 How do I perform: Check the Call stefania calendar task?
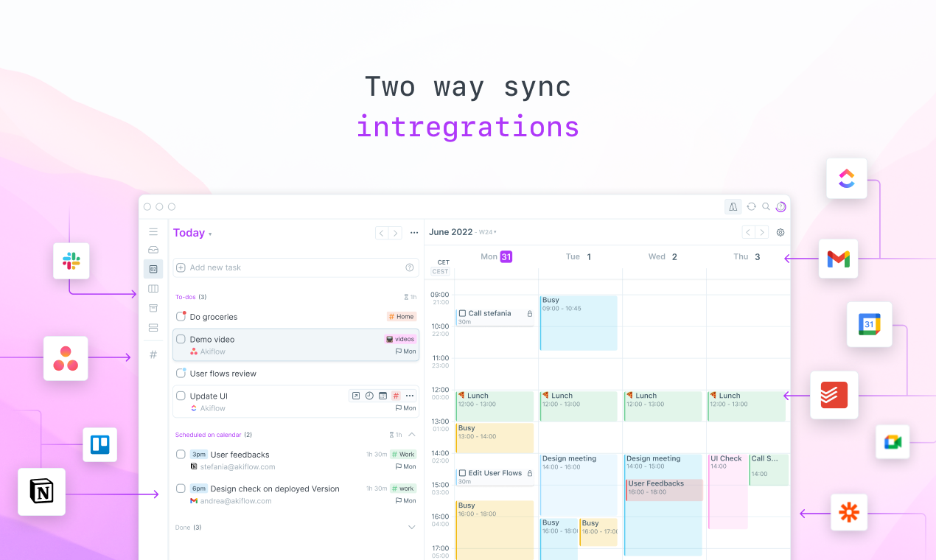pyautogui.click(x=462, y=313)
